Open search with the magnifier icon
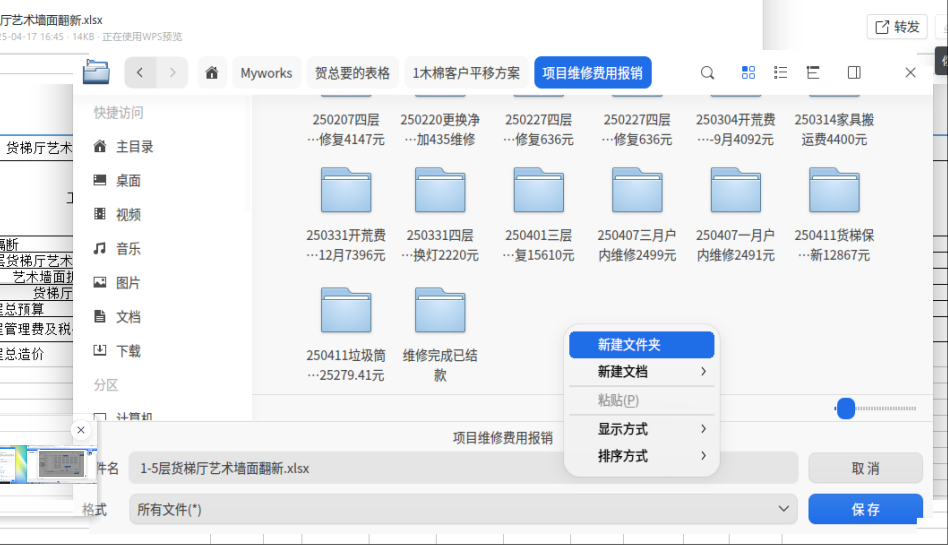The image size is (948, 545). pos(707,73)
